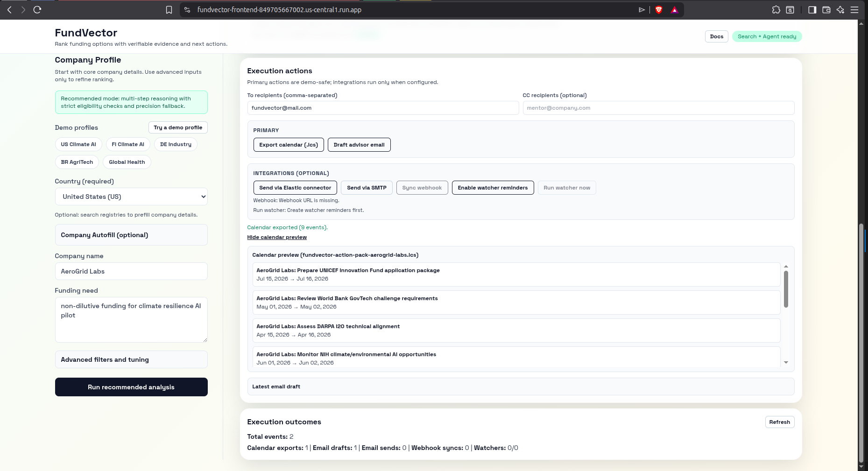Expand Advanced filters and tuning

(131, 359)
